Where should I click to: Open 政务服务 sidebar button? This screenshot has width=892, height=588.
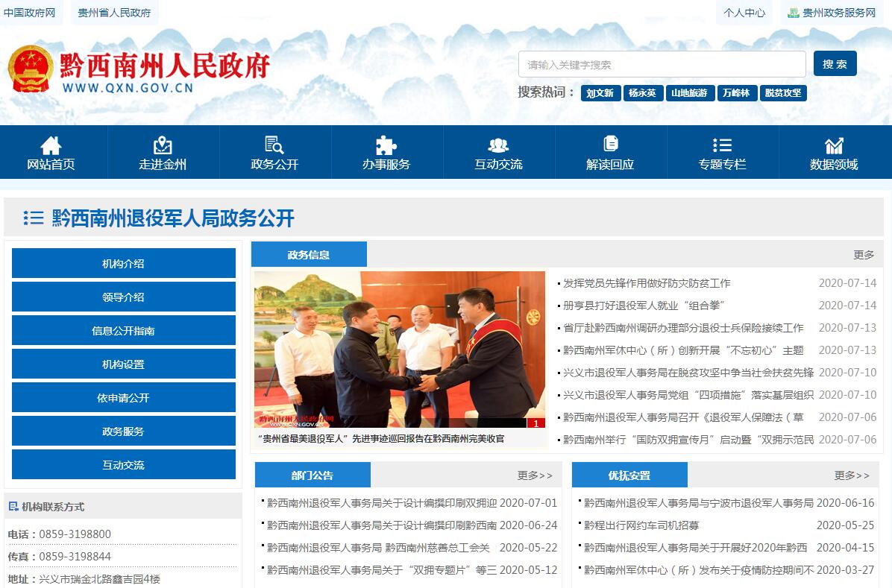(x=124, y=431)
